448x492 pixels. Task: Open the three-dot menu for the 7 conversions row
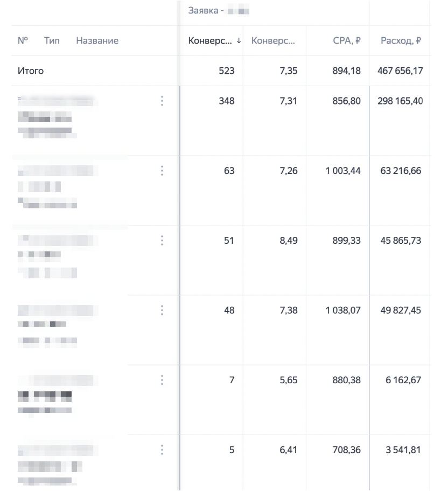162,380
